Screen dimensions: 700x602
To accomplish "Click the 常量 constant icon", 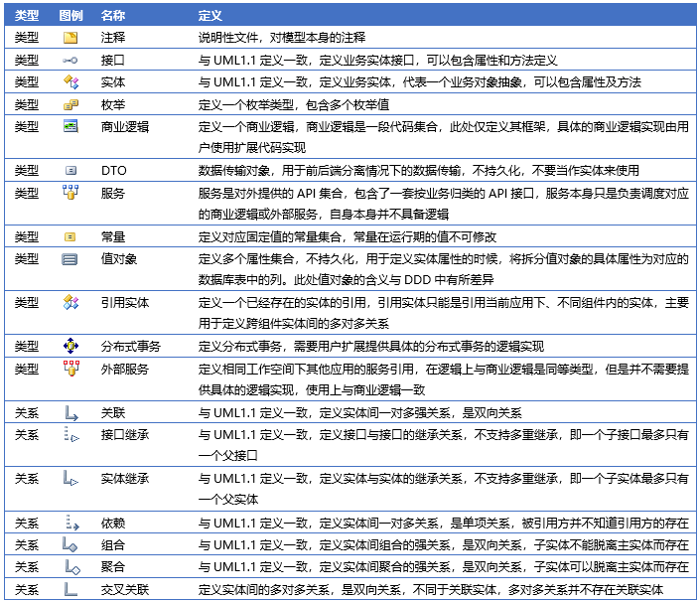I will [70, 236].
